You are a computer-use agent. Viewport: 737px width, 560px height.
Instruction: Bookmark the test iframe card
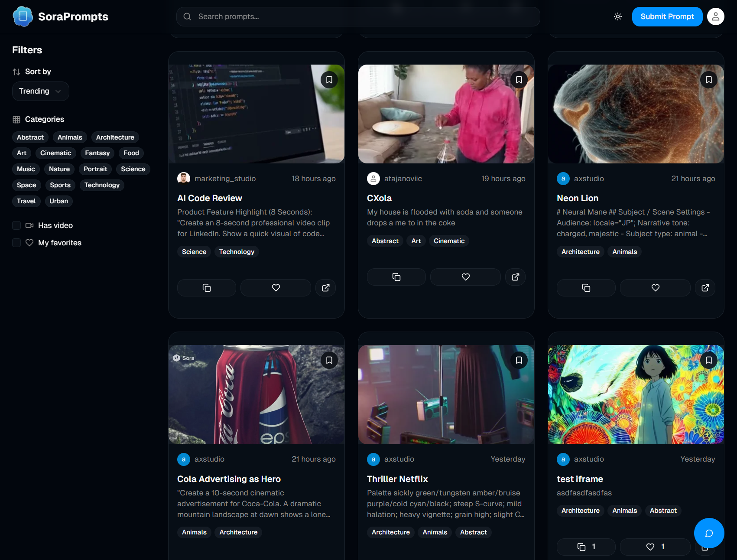[709, 360]
